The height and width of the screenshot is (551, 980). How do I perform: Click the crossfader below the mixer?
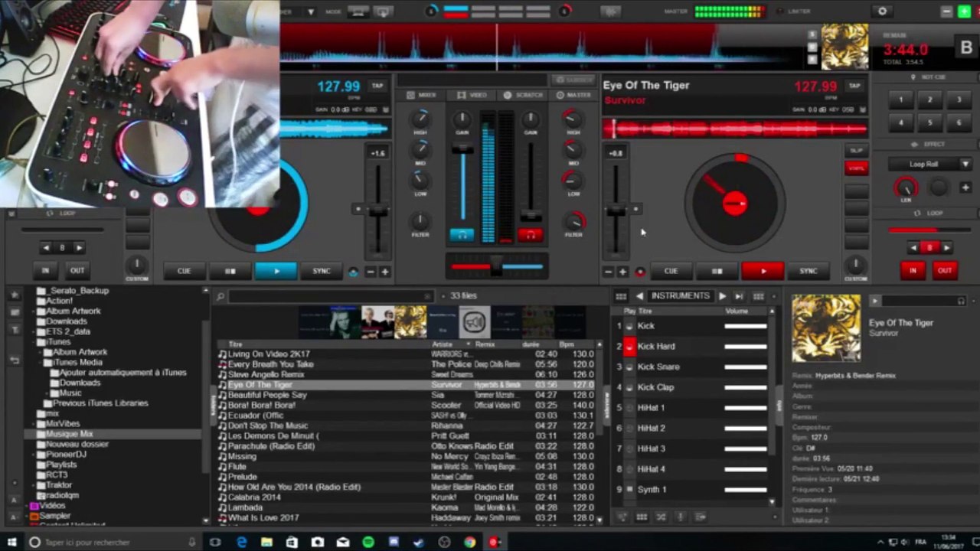click(x=497, y=267)
